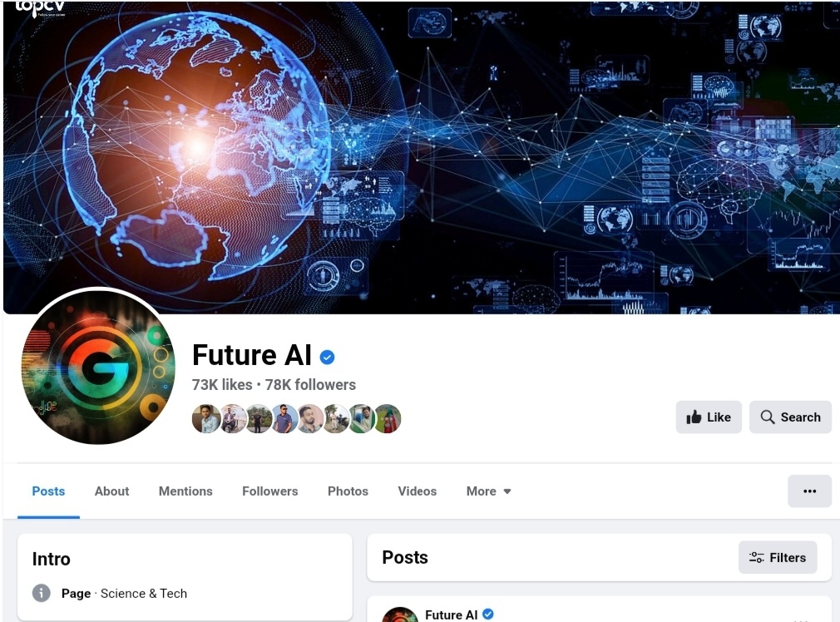Click the blue verified badge beside Future AI
840x622 pixels.
[328, 357]
